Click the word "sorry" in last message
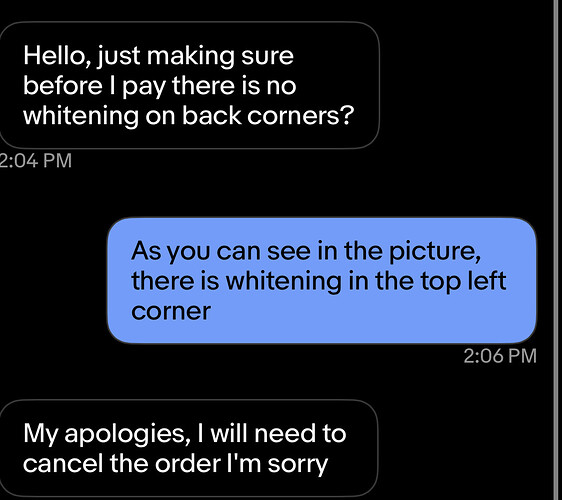 tap(297, 465)
